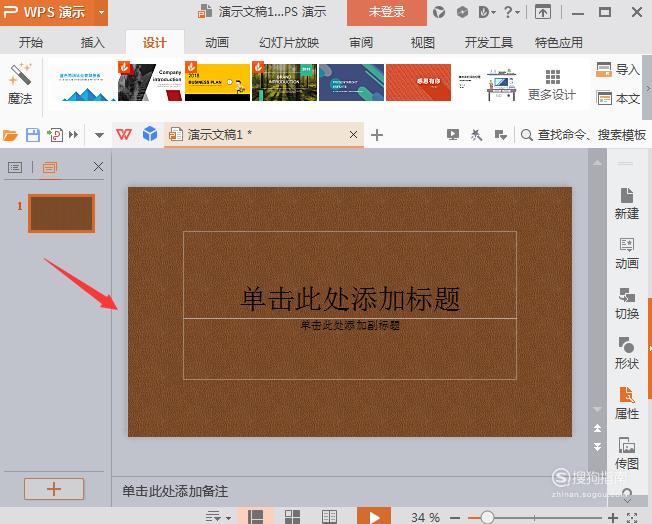Go to next slide double-arrow button
652x524 pixels.
(x=598, y=447)
